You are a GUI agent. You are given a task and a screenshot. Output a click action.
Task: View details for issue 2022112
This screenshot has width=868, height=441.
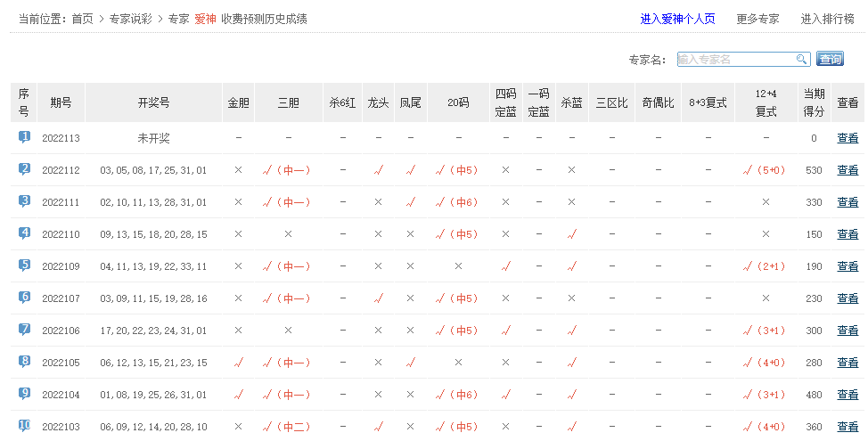click(x=848, y=170)
